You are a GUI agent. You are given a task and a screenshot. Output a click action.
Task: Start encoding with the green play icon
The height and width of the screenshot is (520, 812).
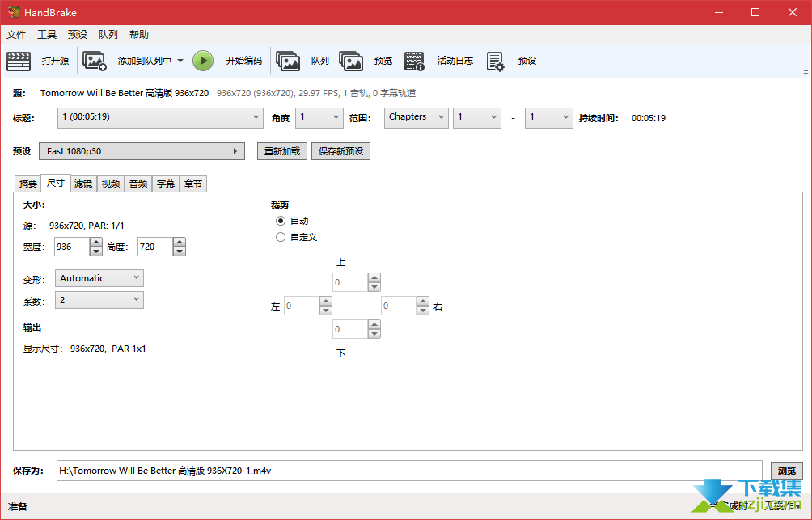pos(203,61)
